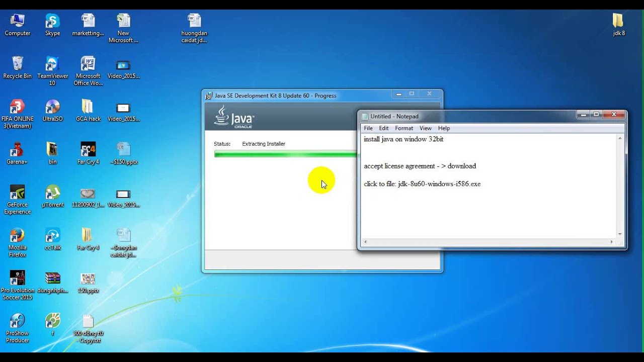Open the Edit menu in Notepad

point(384,128)
